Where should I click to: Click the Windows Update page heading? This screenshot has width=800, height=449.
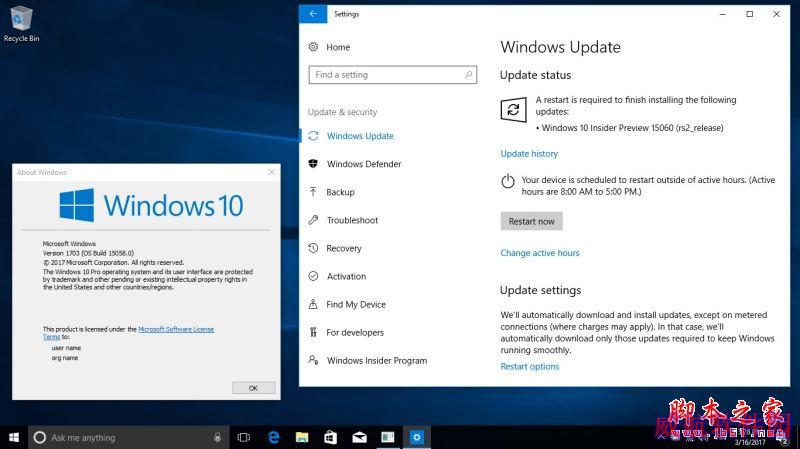click(x=560, y=47)
